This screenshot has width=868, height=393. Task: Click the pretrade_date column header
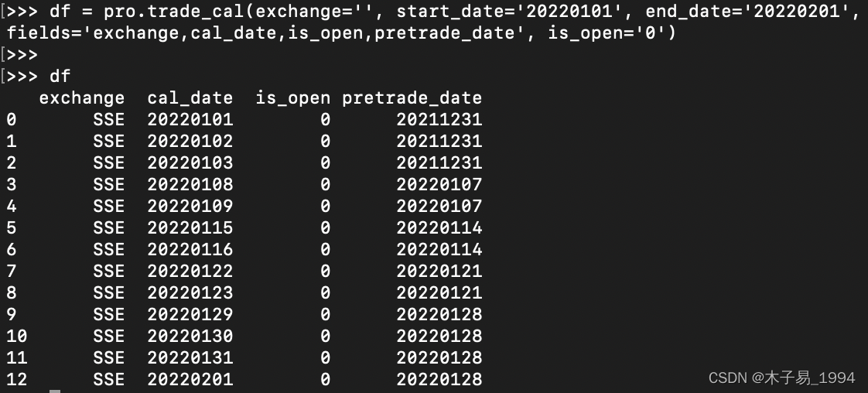(412, 98)
